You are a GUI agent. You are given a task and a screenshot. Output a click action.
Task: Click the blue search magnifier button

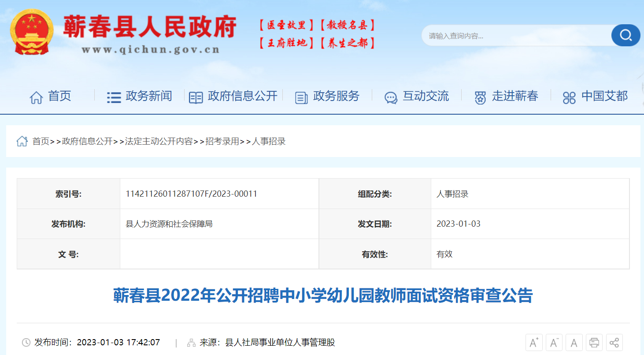click(625, 35)
